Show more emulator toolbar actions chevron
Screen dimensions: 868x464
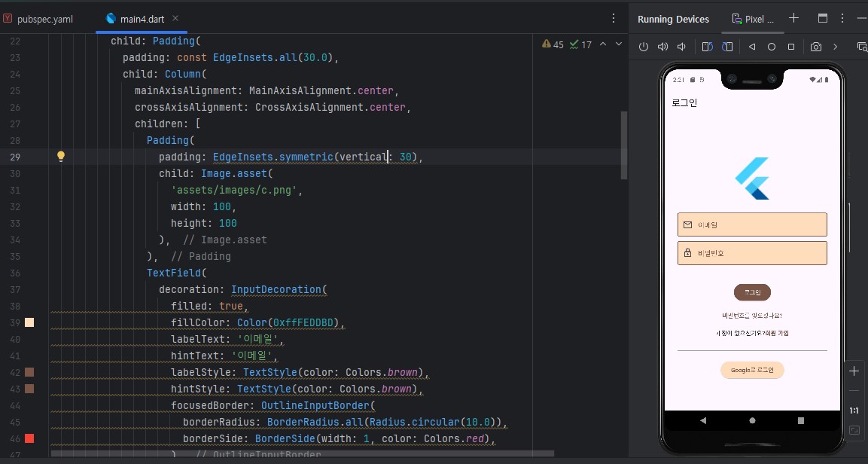pyautogui.click(x=836, y=47)
